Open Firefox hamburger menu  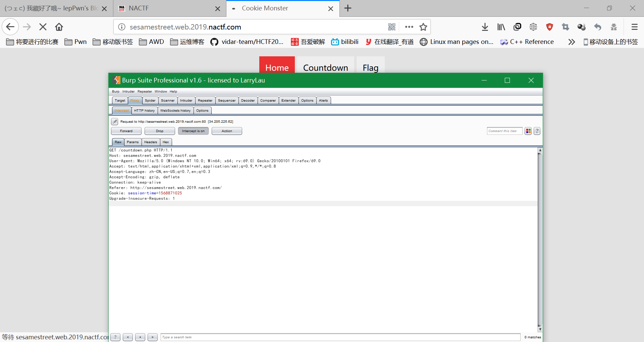634,27
